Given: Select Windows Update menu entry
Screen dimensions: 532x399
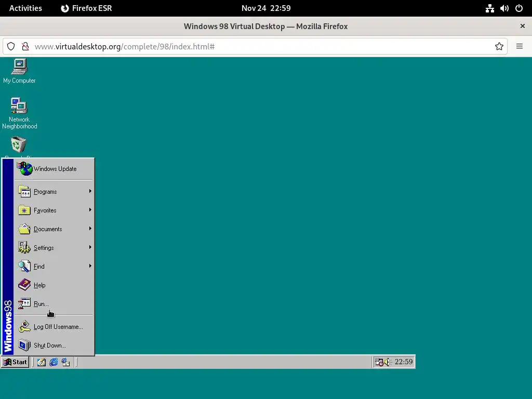Looking at the screenshot, I should coord(54,169).
